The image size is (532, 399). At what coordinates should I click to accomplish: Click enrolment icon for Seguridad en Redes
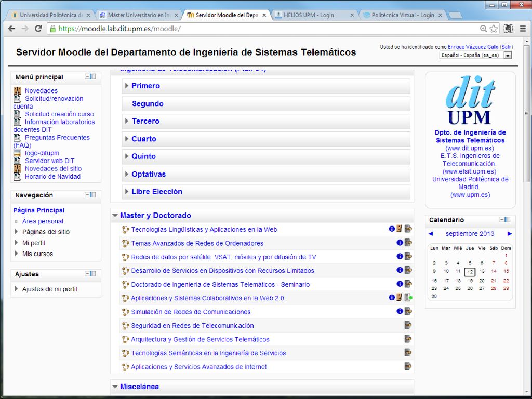pos(408,325)
